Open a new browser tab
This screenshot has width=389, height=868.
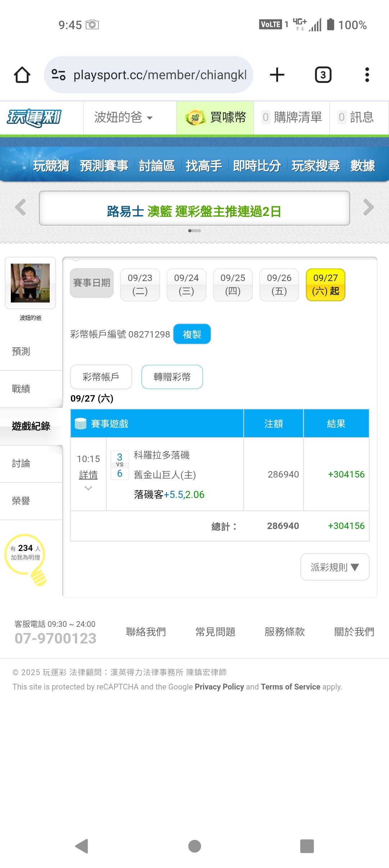(x=277, y=75)
